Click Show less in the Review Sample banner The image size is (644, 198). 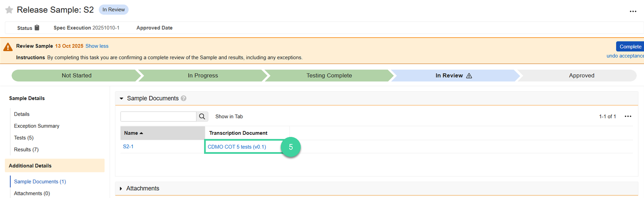pos(97,46)
